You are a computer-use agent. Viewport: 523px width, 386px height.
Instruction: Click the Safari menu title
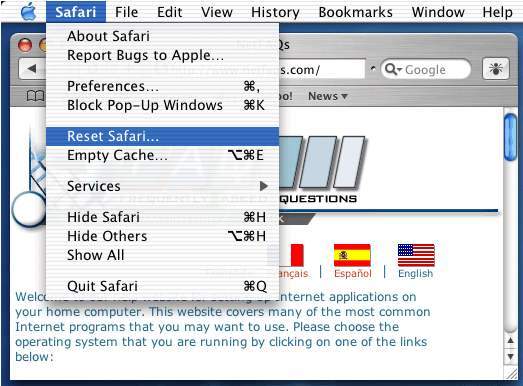(x=76, y=12)
